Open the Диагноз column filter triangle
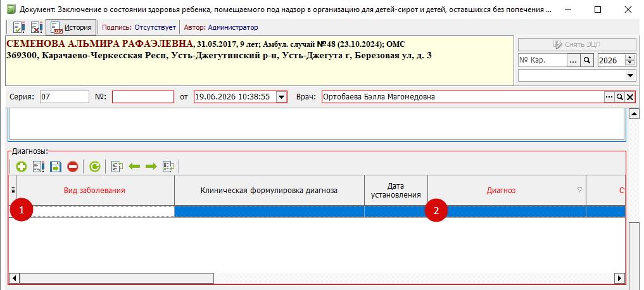This screenshot has width=644, height=290. tap(579, 190)
